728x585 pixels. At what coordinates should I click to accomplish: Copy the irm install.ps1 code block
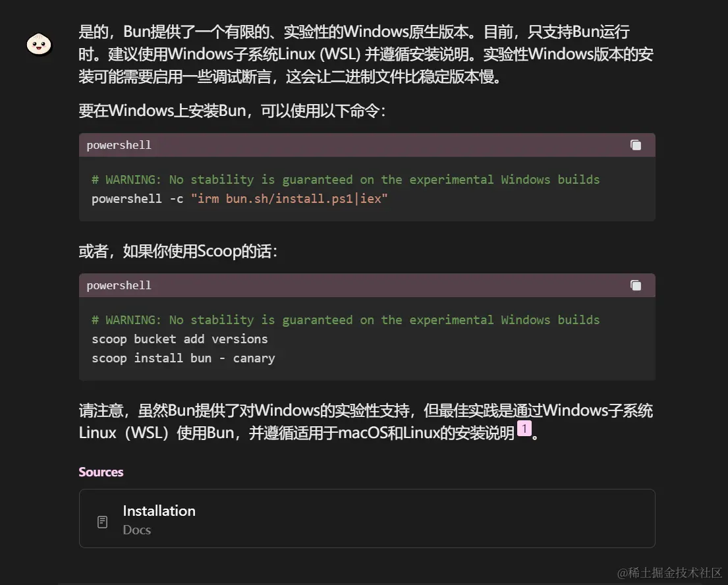click(636, 145)
